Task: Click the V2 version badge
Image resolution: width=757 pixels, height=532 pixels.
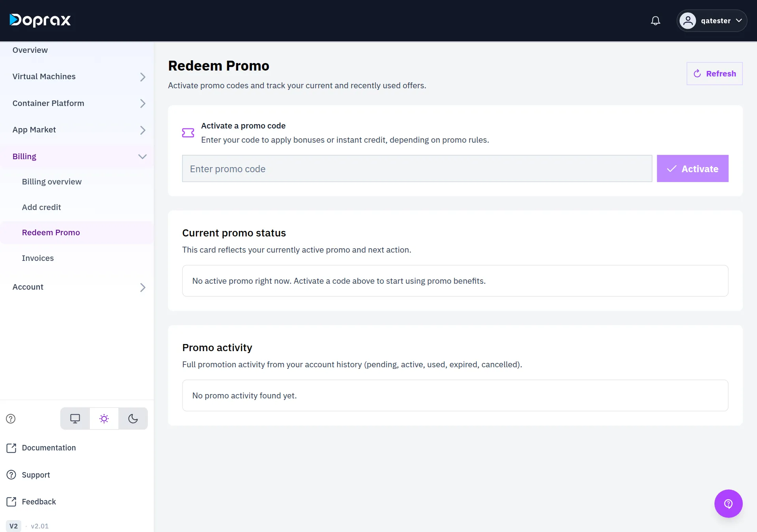Action: pos(13,526)
